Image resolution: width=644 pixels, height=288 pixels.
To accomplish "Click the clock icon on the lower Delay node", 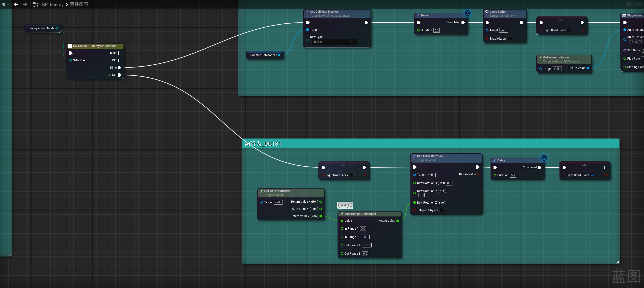I will 544,158.
